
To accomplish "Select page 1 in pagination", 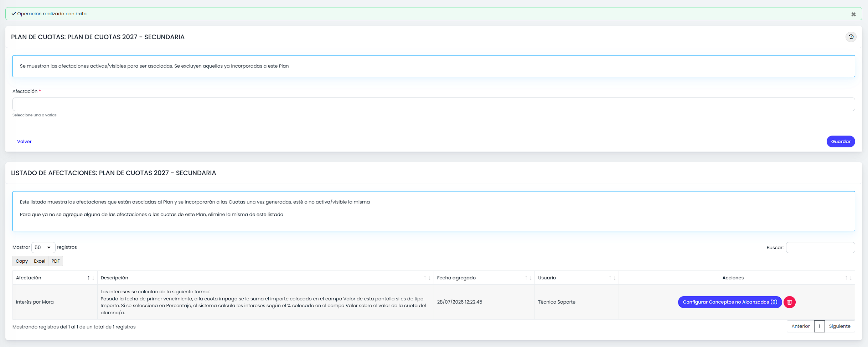I will (x=819, y=326).
